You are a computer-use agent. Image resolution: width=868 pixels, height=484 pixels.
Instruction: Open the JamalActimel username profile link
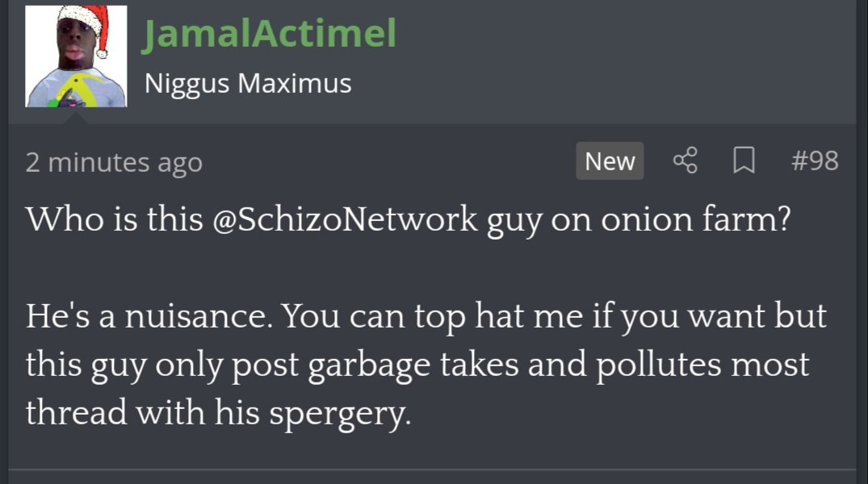pyautogui.click(x=270, y=34)
